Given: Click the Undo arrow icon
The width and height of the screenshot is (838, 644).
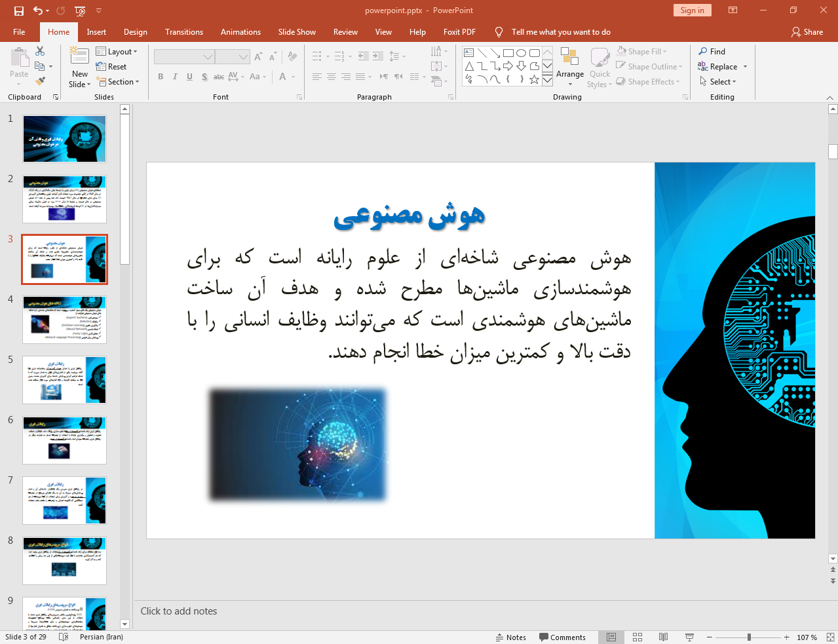Looking at the screenshot, I should 38,10.
